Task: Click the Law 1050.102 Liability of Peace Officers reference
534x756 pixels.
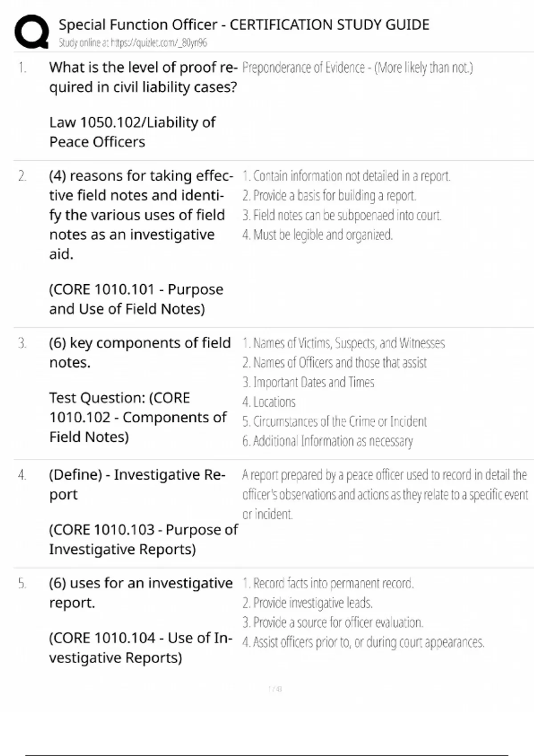Action: 132,132
